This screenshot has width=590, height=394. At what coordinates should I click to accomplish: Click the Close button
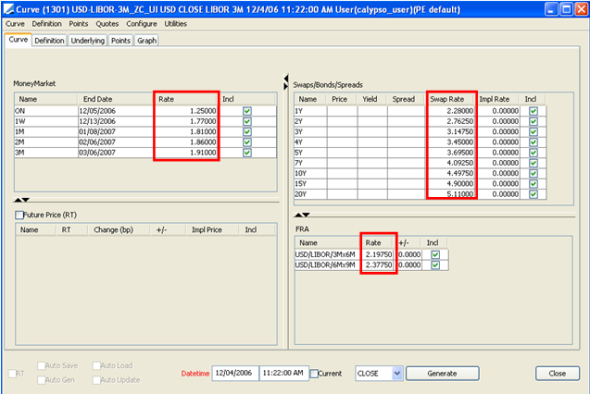(557, 373)
